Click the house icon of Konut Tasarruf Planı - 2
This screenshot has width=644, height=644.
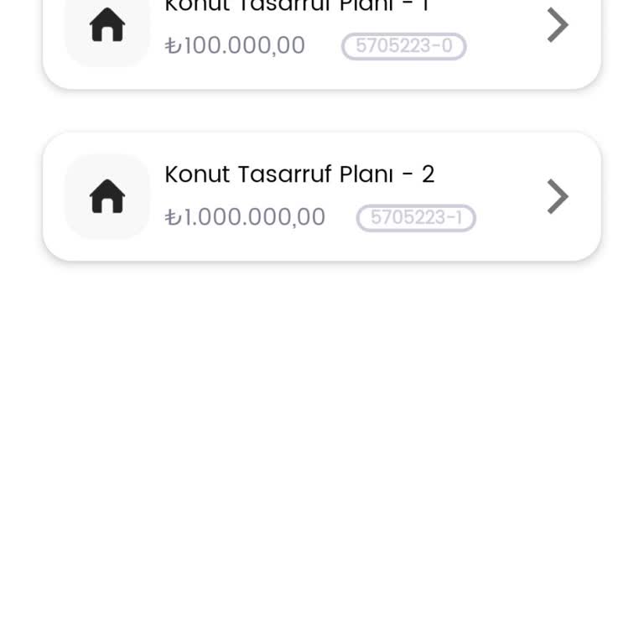(107, 197)
